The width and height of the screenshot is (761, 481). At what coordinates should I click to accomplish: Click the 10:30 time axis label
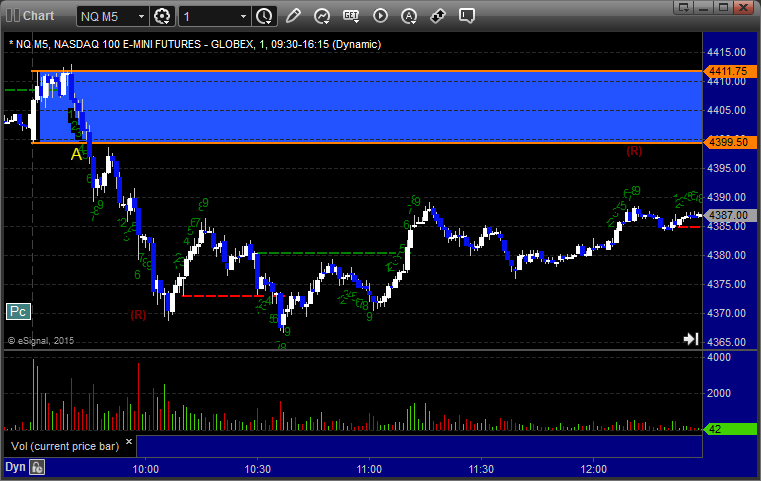click(x=257, y=469)
